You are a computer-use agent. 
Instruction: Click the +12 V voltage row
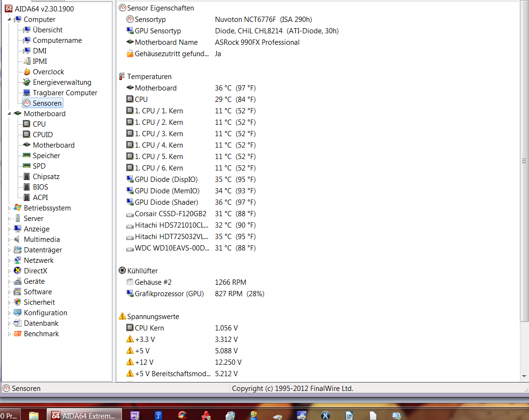[x=184, y=362]
